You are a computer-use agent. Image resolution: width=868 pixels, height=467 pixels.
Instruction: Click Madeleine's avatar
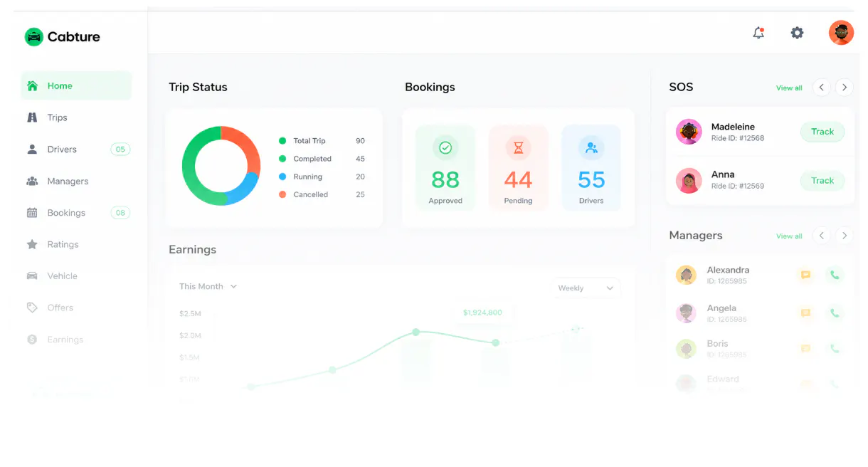689,132
